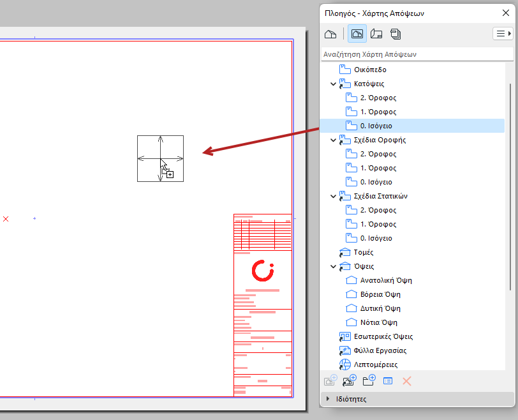
Task: Select the Λεπτομέρειες folder
Action: click(368, 365)
